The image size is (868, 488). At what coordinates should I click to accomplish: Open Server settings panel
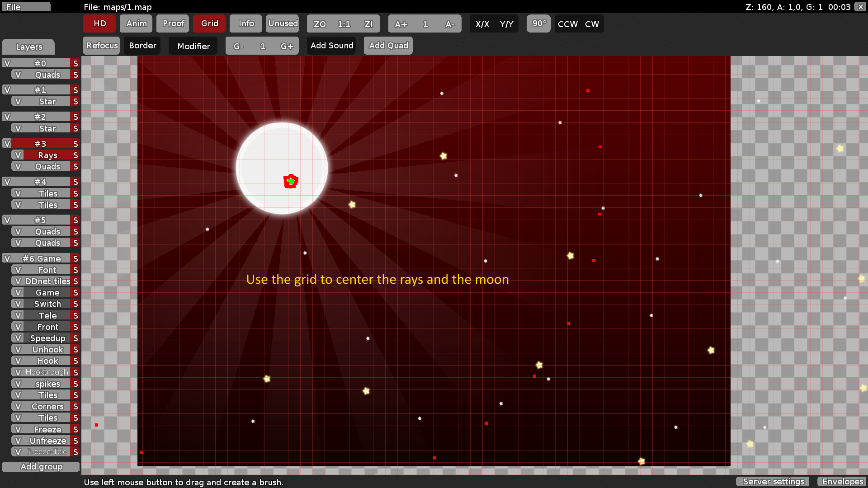[x=772, y=481]
